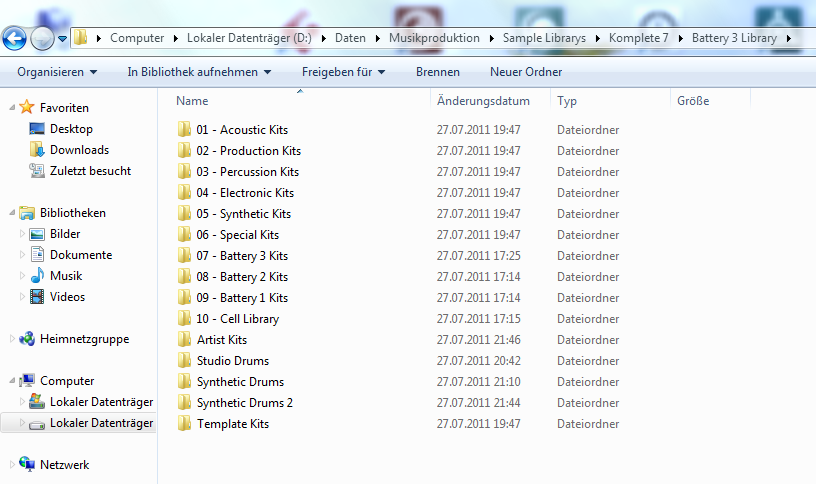Screen dimensions: 816x484
Task: Collapse the Computer tree section
Action: pos(12,380)
